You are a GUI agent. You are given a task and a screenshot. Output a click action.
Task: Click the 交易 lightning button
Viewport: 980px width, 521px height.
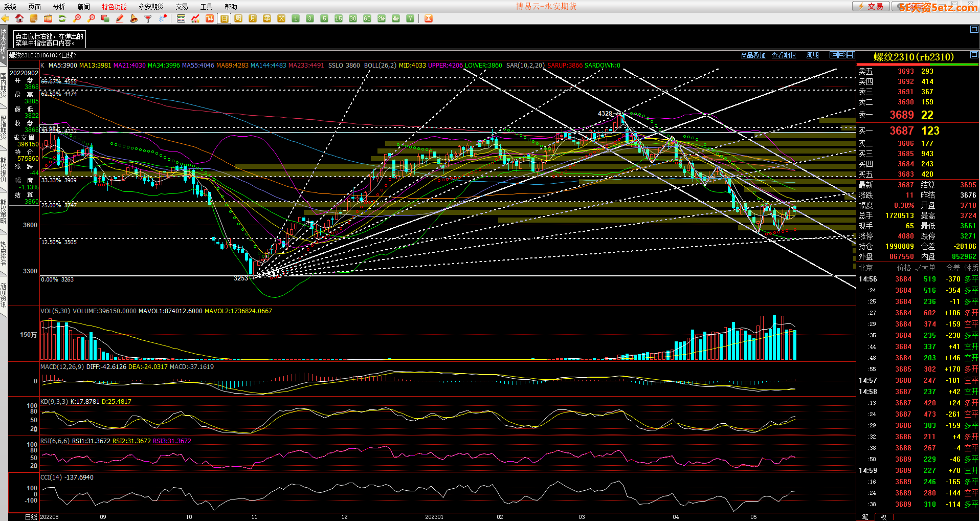[x=871, y=6]
